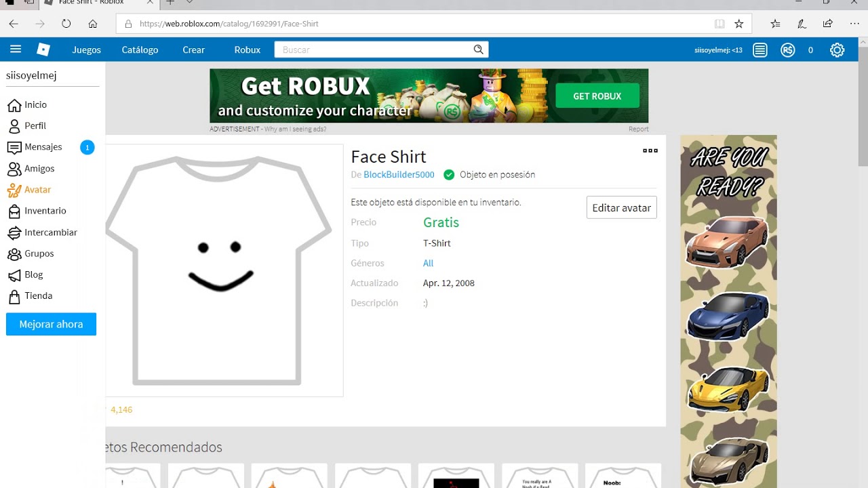The image size is (868, 488).
Task: Click the messages unread badge 1
Action: pyautogui.click(x=87, y=147)
